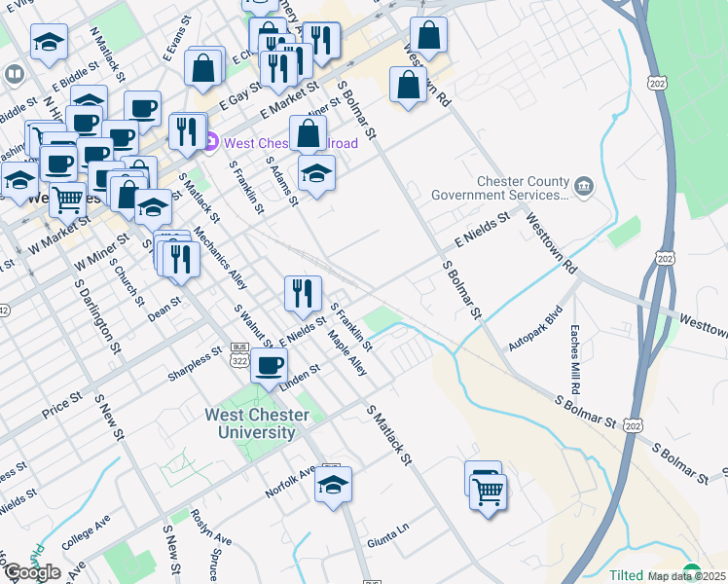Click the US 202 shield near S Bolmar St
Screen dimensions: 728x584
coord(633,425)
